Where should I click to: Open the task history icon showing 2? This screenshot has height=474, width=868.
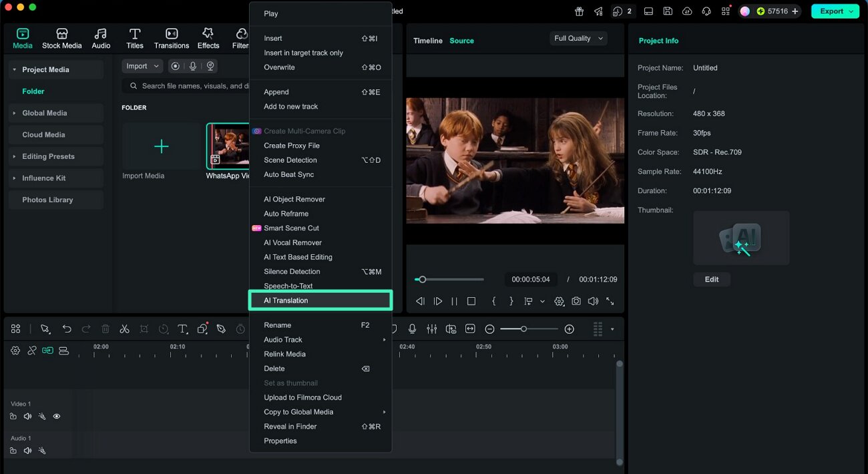coord(622,11)
